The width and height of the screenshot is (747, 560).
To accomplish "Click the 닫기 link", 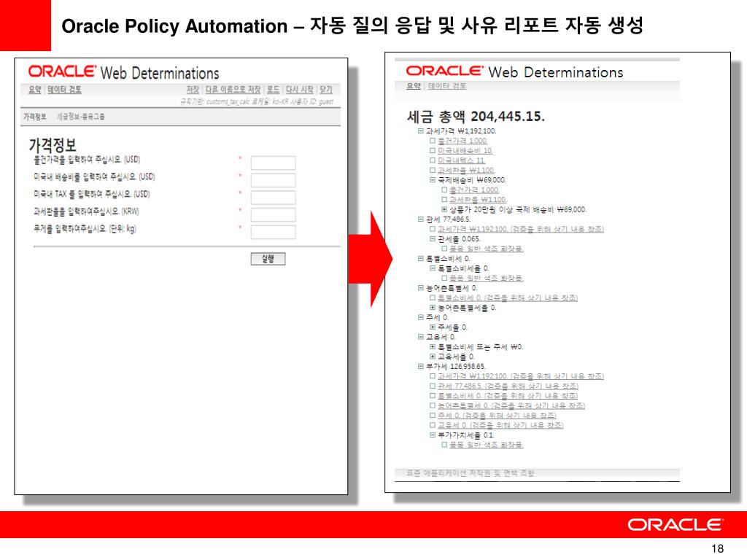I will click(x=326, y=90).
